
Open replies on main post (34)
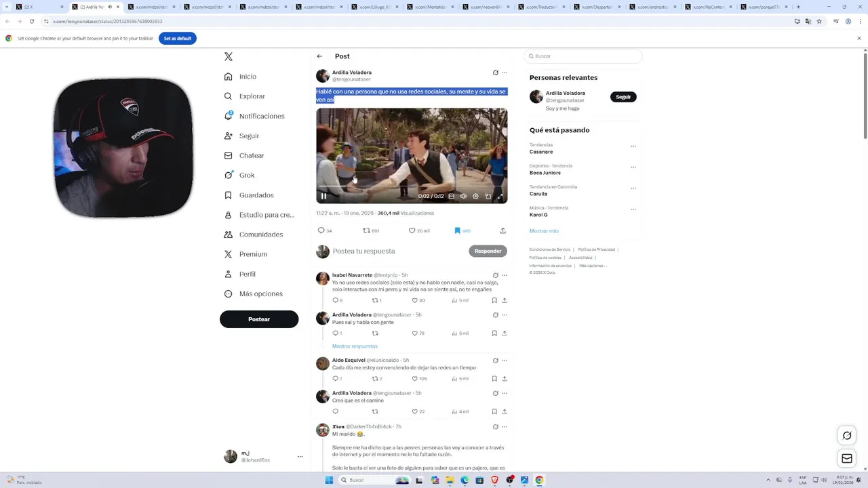[325, 230]
